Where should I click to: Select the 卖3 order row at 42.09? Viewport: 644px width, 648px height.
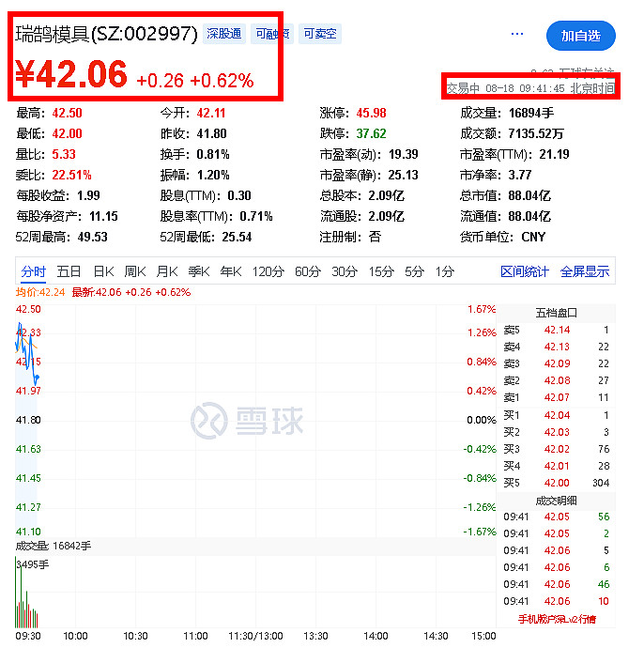pos(556,363)
